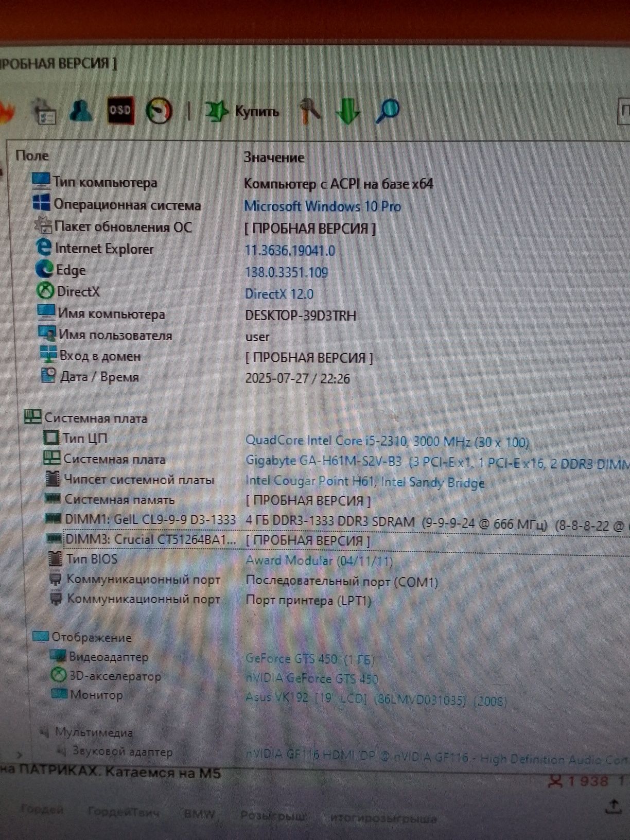The width and height of the screenshot is (630, 840).
Task: Click the DESKTOP-39D3TRH value
Action: 301,316
